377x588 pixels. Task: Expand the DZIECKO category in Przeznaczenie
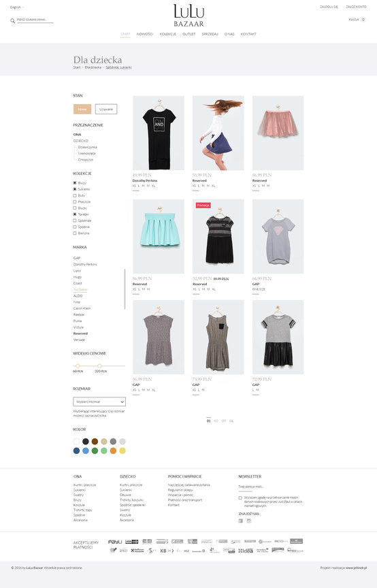[x=81, y=141]
